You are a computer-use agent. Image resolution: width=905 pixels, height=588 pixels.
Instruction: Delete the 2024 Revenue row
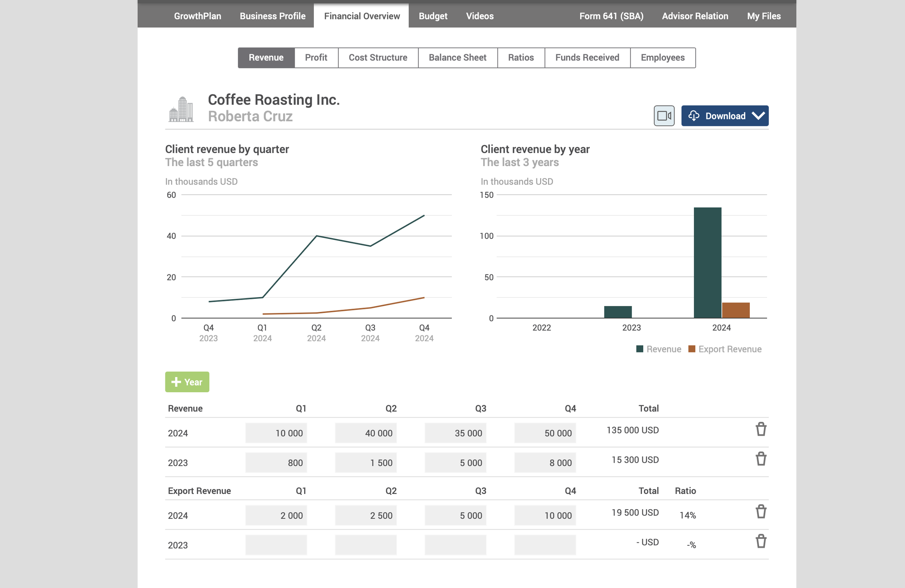click(x=761, y=429)
